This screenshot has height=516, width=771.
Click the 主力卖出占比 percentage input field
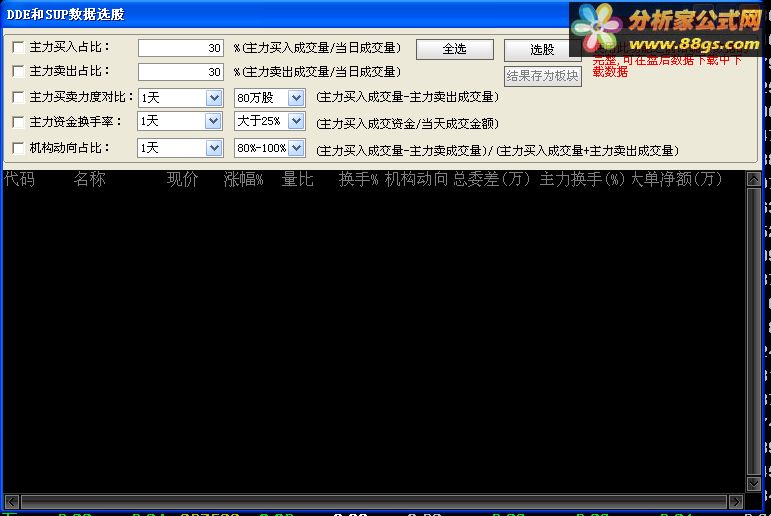180,72
